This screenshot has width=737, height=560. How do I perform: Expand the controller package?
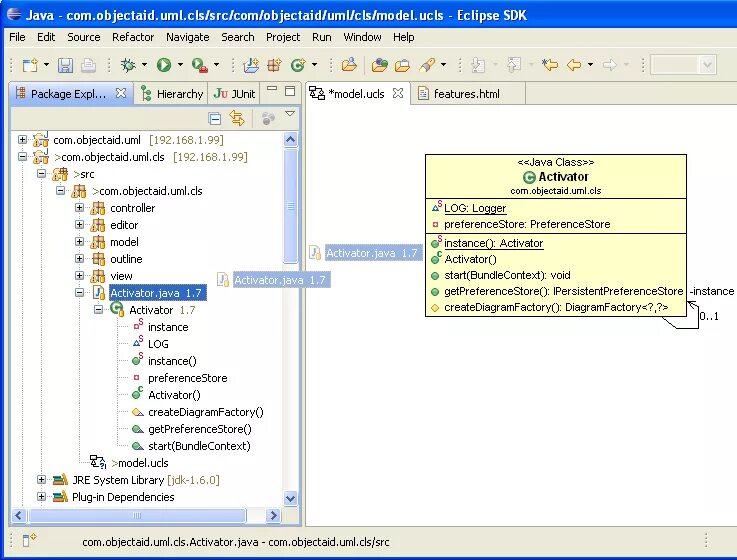(x=79, y=207)
